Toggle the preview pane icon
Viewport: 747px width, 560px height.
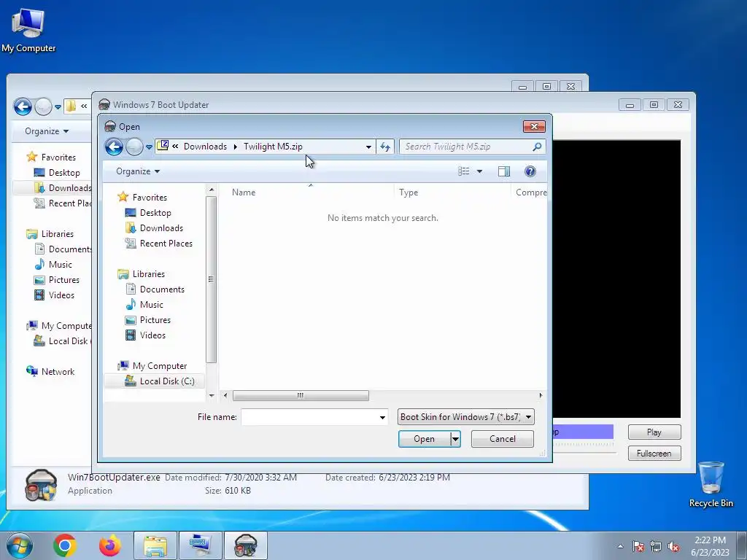(504, 171)
